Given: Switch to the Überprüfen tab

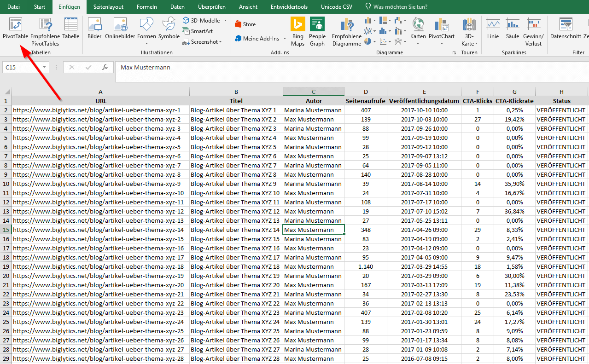Looking at the screenshot, I should [211, 7].
